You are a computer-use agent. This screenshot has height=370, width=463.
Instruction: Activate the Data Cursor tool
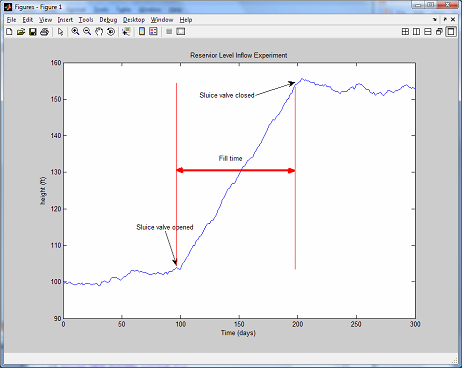(126, 32)
